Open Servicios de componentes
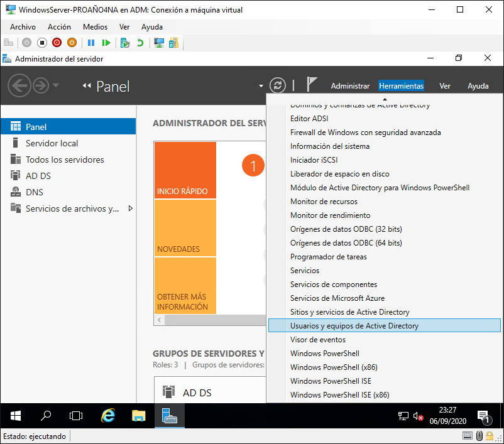This screenshot has width=504, height=444. click(385, 284)
